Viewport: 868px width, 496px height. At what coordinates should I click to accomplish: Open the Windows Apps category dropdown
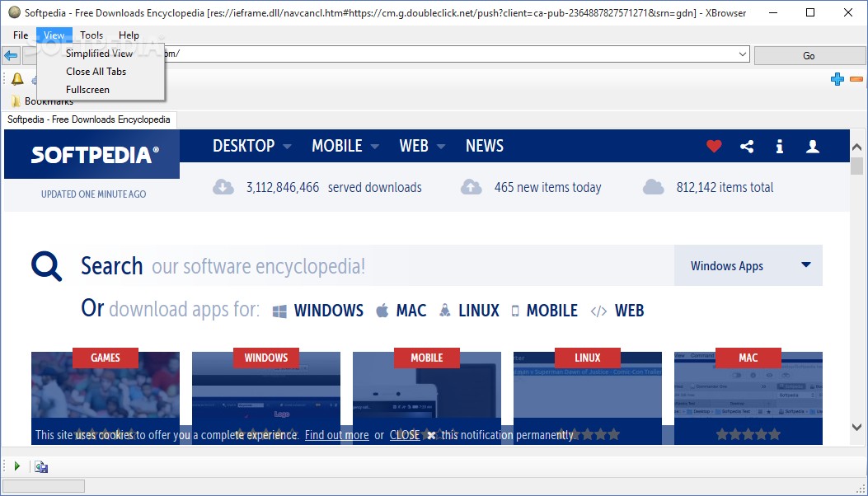click(748, 265)
